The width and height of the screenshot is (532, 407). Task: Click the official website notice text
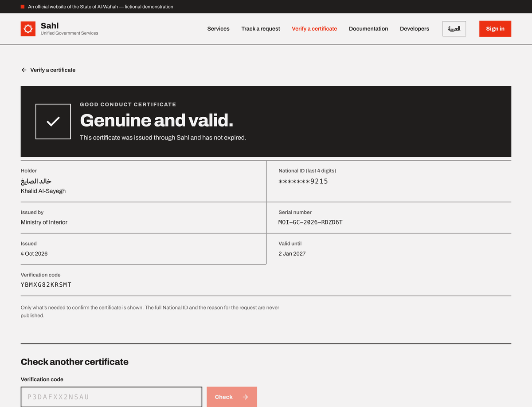[x=101, y=7]
